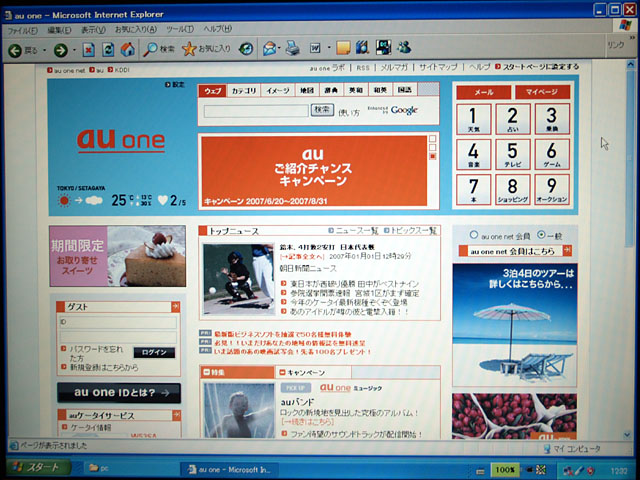Viewport: 640px width, 480px height.
Task: Go back with the green Back arrow
Action: [16, 51]
